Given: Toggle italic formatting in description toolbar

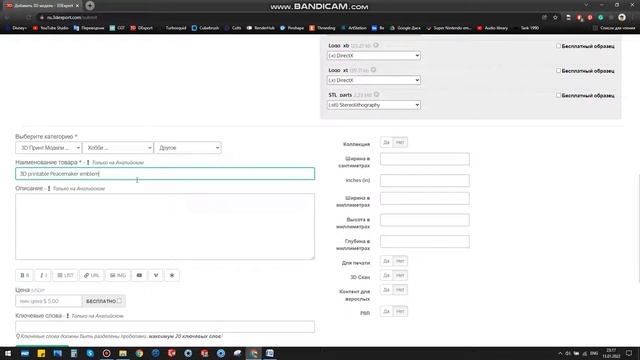Looking at the screenshot, I should (43, 276).
